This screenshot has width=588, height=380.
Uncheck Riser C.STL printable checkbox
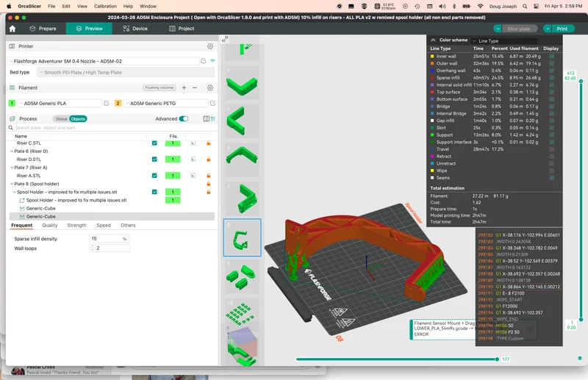point(154,143)
